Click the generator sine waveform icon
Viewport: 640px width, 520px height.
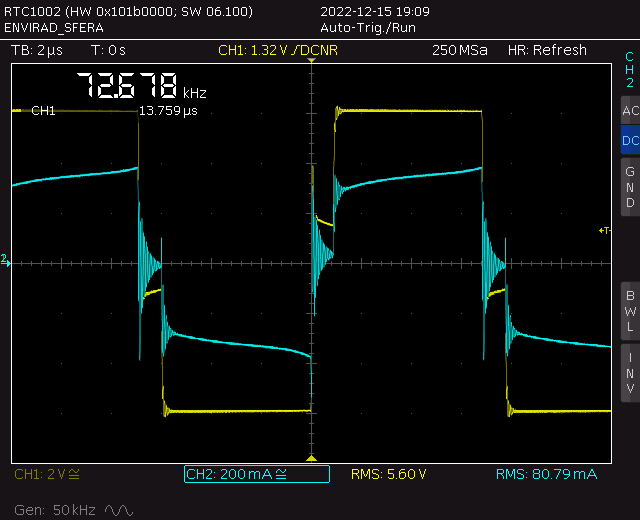pyautogui.click(x=119, y=510)
